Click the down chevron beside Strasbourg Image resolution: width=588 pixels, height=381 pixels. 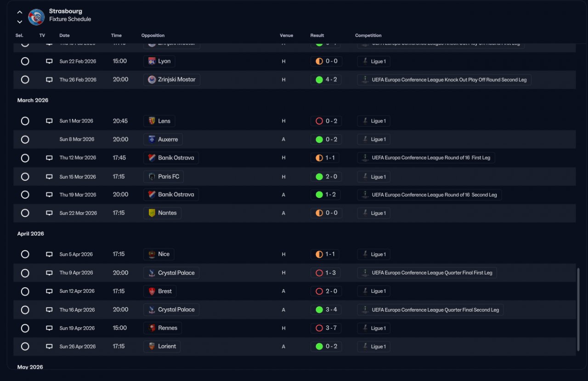tap(20, 22)
